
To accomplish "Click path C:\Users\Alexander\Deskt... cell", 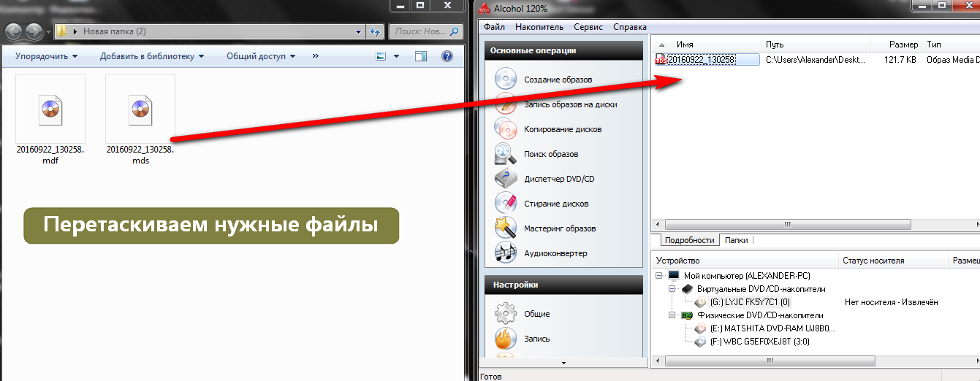I will [815, 60].
